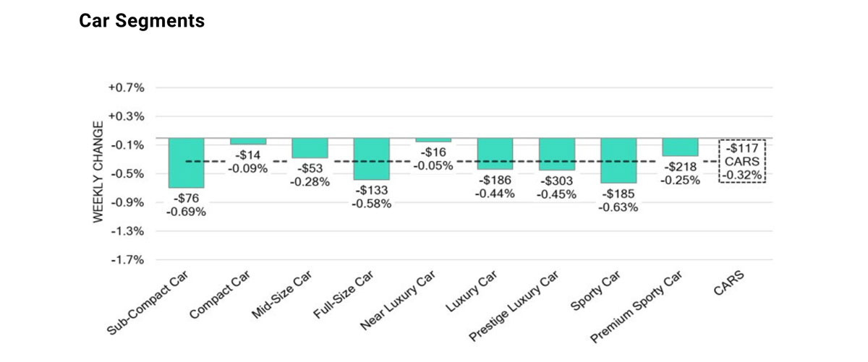Click the +0.7% y-axis tick label
Viewport: 868px width, 362px height.
(127, 87)
